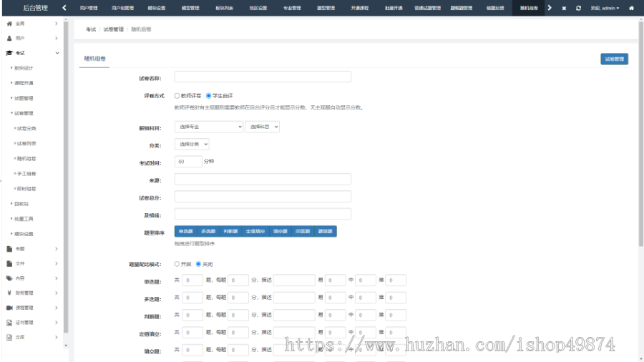Click the 内容 tags icon in sidebar
Screen dimensions: 644x362
(9, 278)
